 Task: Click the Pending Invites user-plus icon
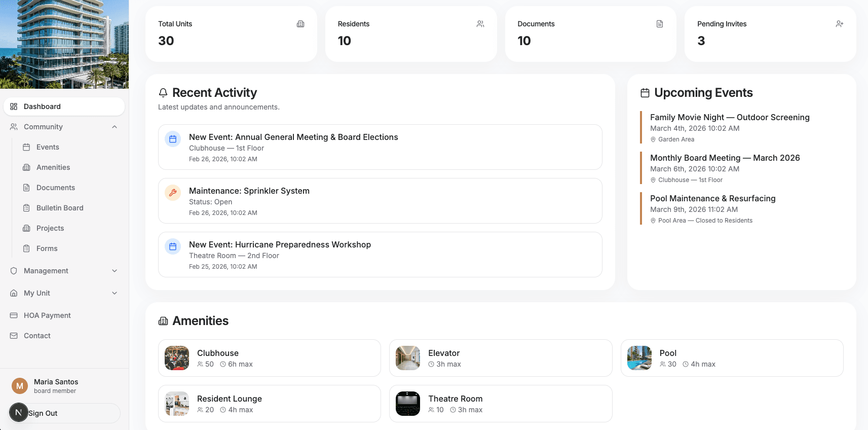[840, 24]
